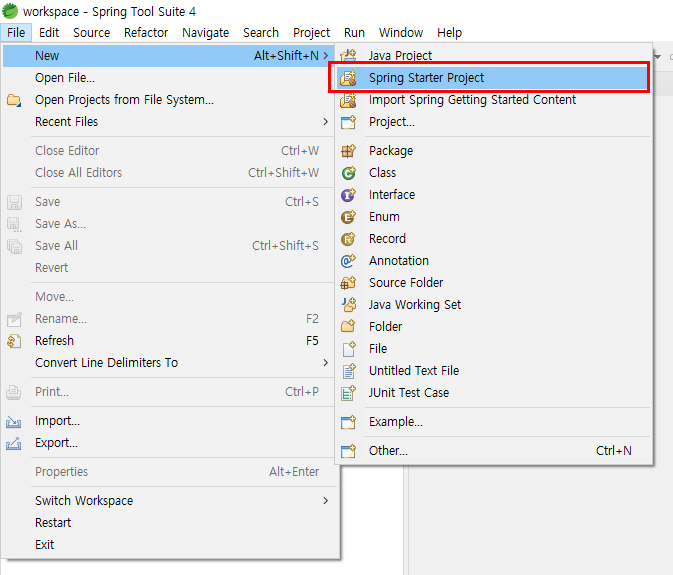Select Interface in New submenu

pos(494,195)
